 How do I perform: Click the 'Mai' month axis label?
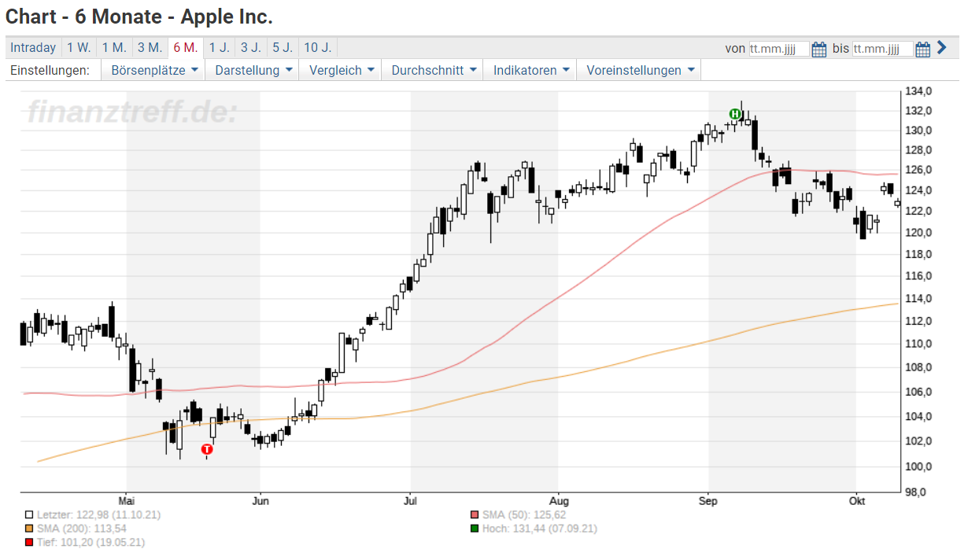tap(127, 500)
